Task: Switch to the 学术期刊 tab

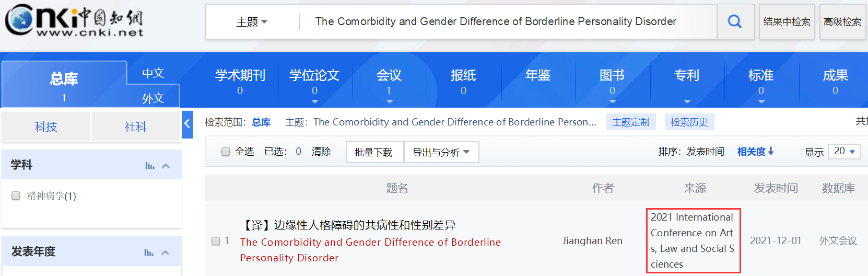Action: point(240,81)
